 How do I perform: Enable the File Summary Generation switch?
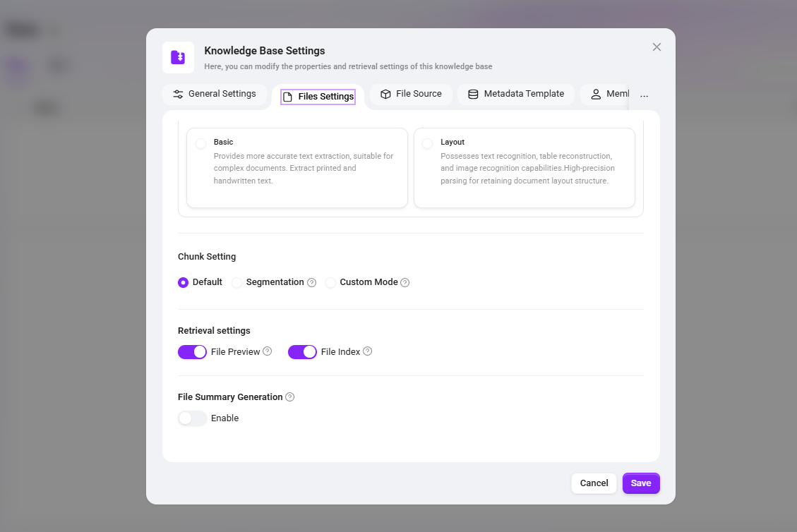point(192,418)
